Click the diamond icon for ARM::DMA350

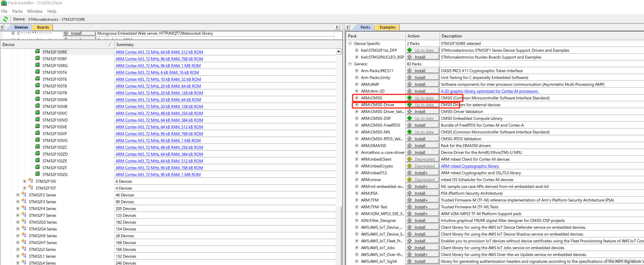tap(410, 145)
